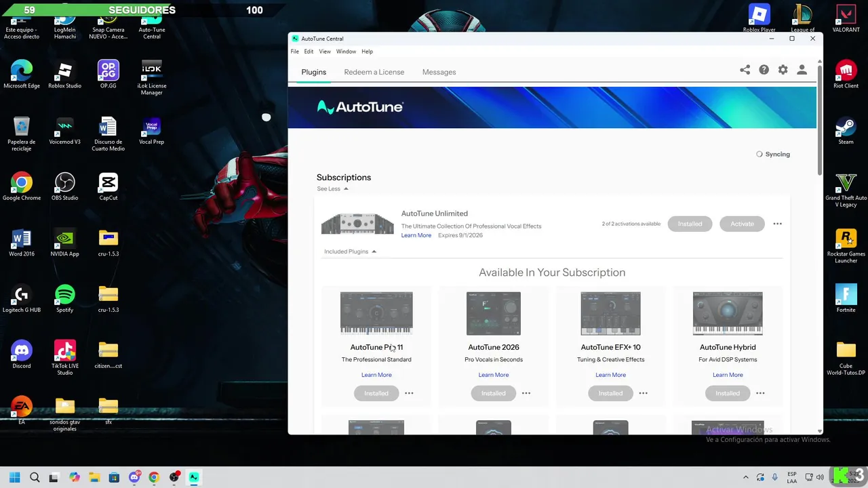Open more options for AutoTune Hybrid
This screenshot has height=488, width=868.
pos(760,393)
